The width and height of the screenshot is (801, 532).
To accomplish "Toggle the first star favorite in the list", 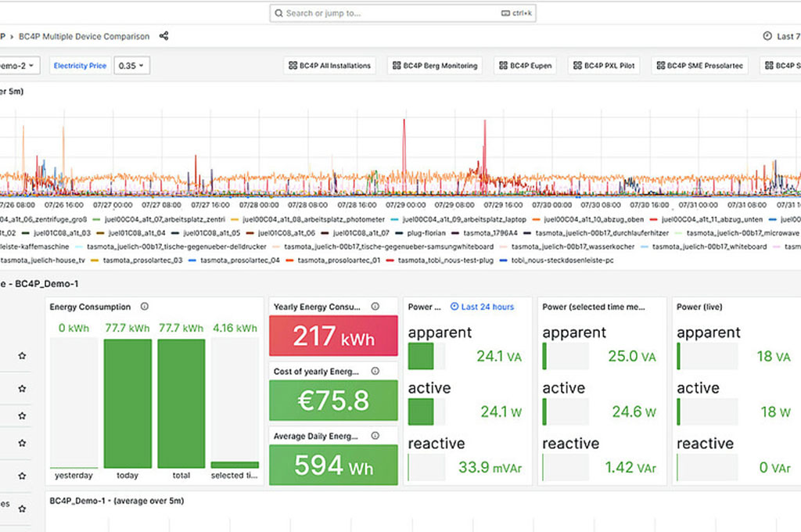I will point(22,355).
